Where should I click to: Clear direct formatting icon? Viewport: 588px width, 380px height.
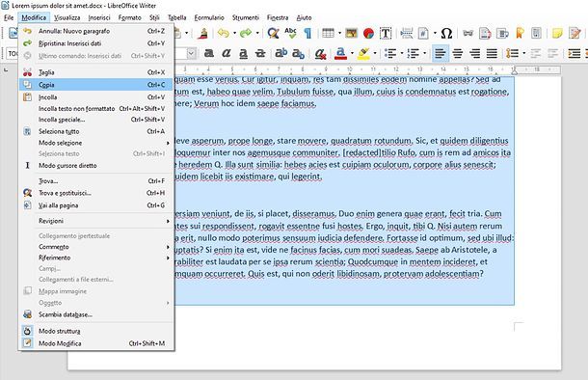[x=320, y=54]
